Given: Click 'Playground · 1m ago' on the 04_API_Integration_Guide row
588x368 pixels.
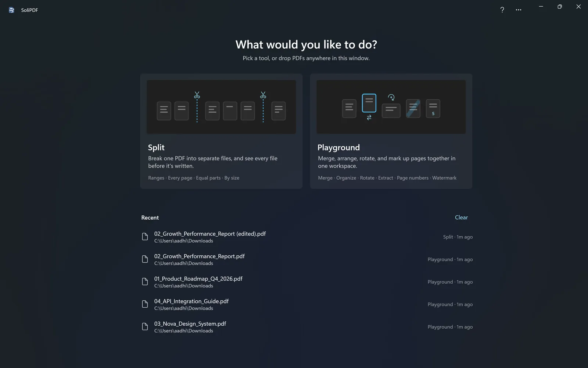Looking at the screenshot, I should click(x=450, y=304).
